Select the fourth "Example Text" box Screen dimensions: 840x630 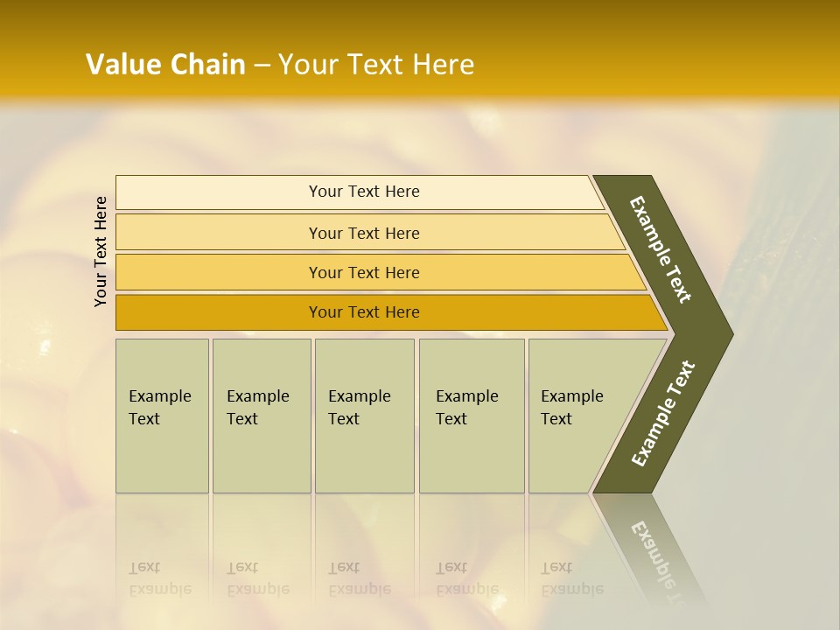click(x=471, y=416)
